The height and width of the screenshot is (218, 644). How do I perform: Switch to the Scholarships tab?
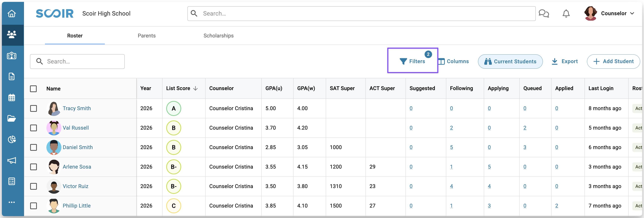218,36
